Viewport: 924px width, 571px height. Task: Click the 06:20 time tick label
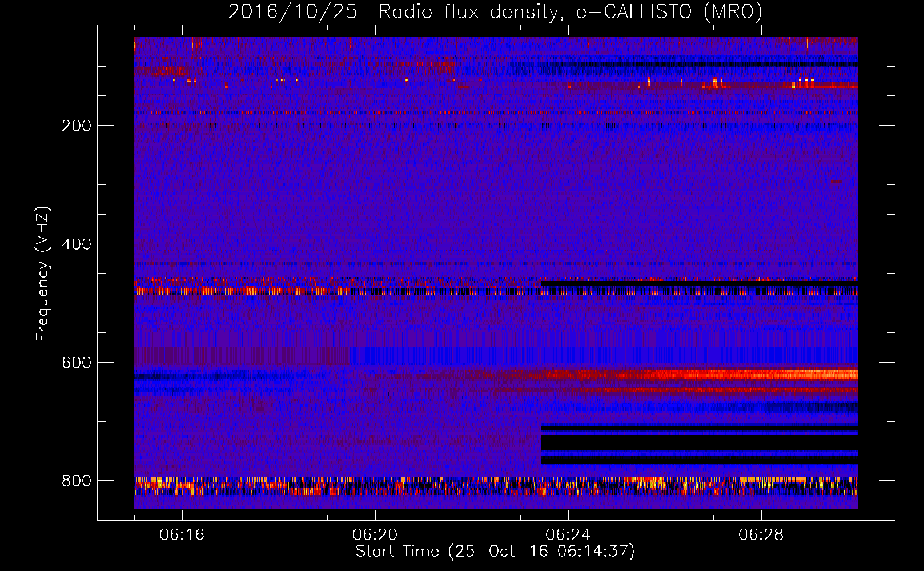tap(375, 535)
